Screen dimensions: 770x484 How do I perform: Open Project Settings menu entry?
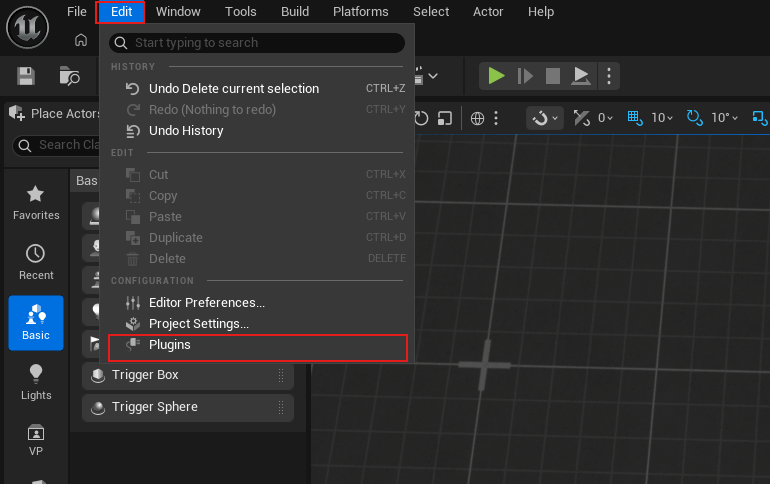[198, 324]
